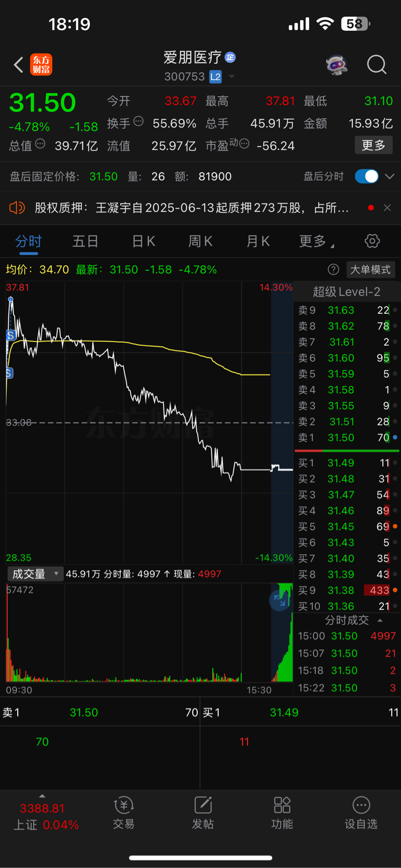The width and height of the screenshot is (401, 868).
Task: Open chart settings gear icon
Action: click(x=372, y=241)
